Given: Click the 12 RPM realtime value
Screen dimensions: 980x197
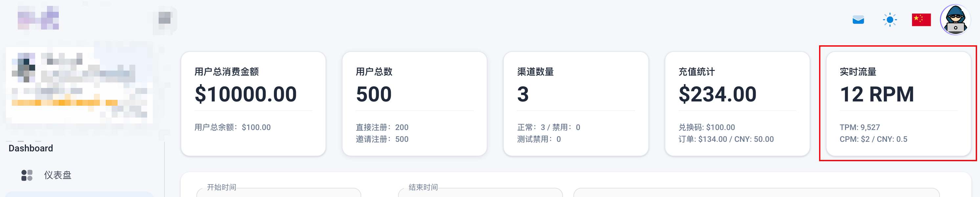Looking at the screenshot, I should point(877,94).
